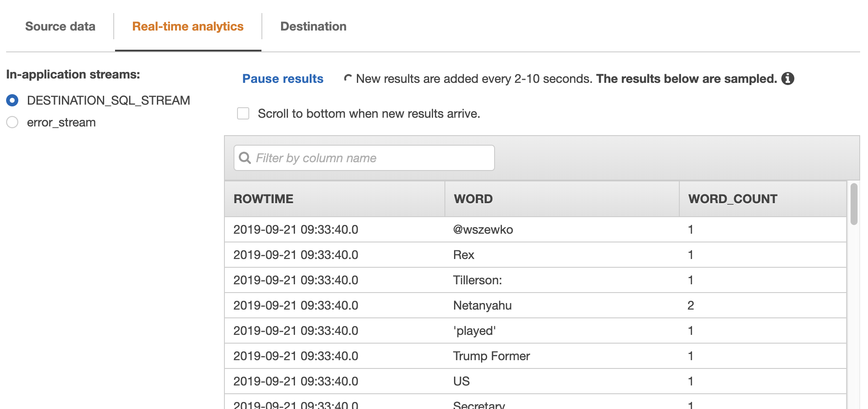Open the Source data tab

(x=60, y=26)
